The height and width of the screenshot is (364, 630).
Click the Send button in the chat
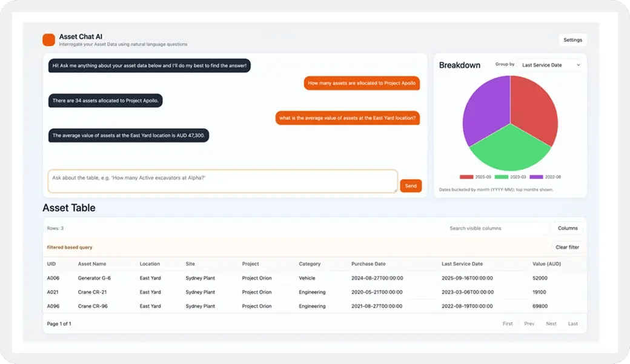(x=411, y=185)
